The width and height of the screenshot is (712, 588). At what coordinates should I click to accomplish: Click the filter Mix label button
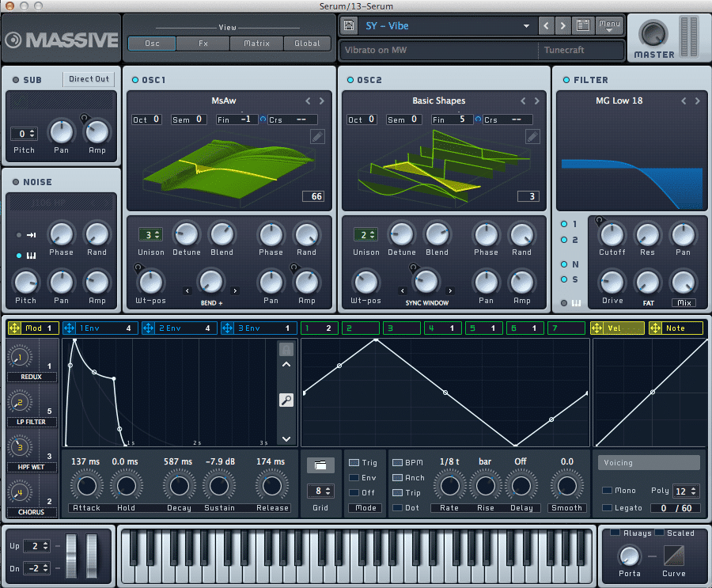click(x=684, y=303)
